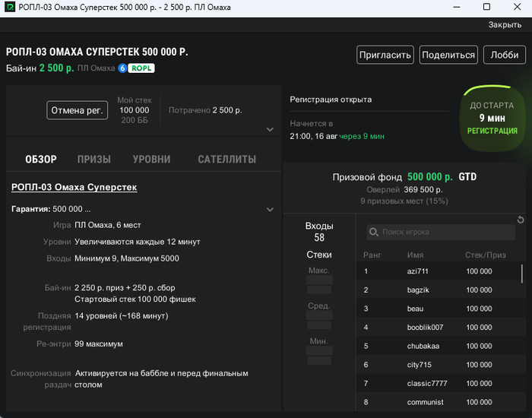Viewport: 532px width, 418px height.
Task: Click the ROPL series badge
Action: 141,68
